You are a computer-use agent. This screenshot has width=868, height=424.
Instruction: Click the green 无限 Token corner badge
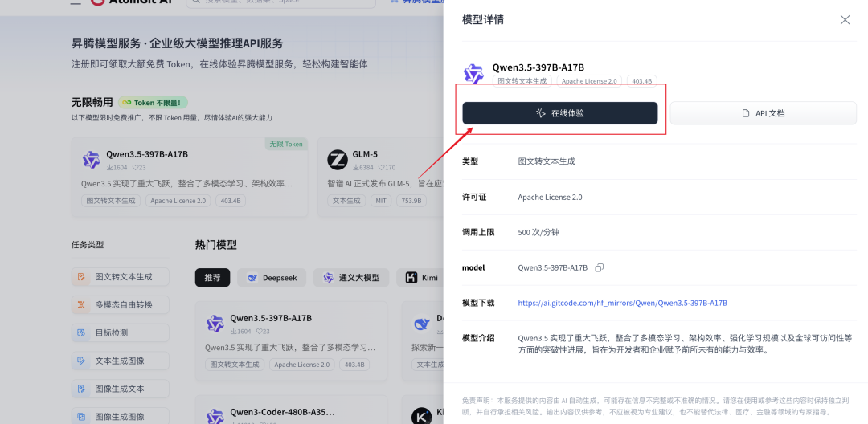click(x=285, y=144)
